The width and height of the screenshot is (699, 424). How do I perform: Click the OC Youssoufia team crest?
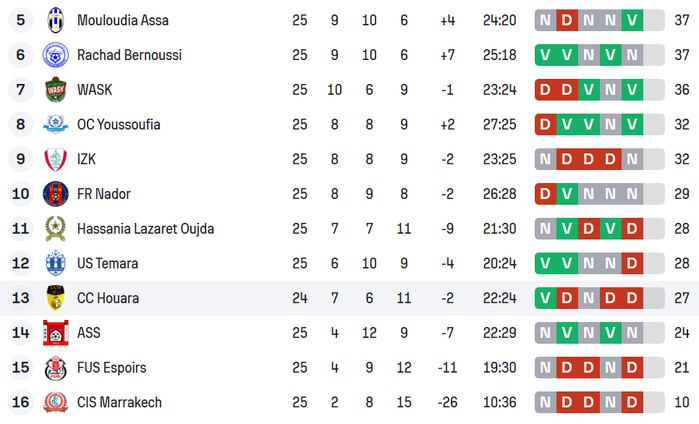[x=55, y=125]
